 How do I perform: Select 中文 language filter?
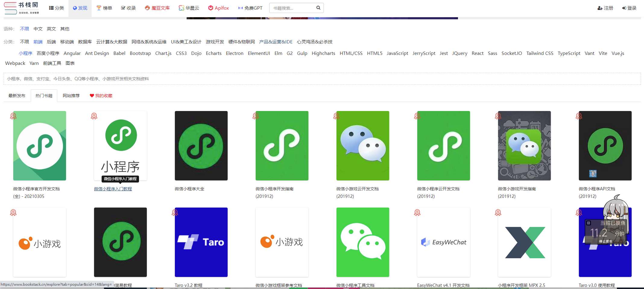pos(38,29)
